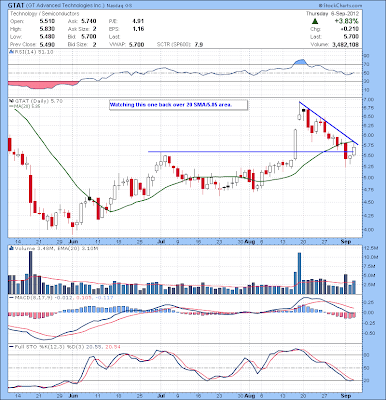This screenshot has width=386, height=400.
Task: Click the Aug label on price chart axis
Action: pyautogui.click(x=250, y=241)
